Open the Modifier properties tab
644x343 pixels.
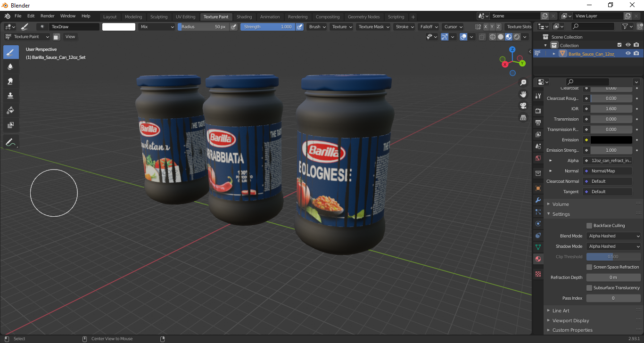[538, 200]
